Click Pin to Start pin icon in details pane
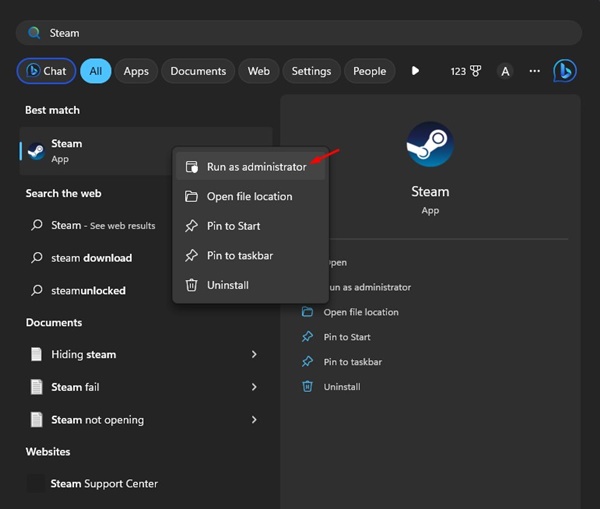Viewport: 600px width, 509px height. click(307, 337)
